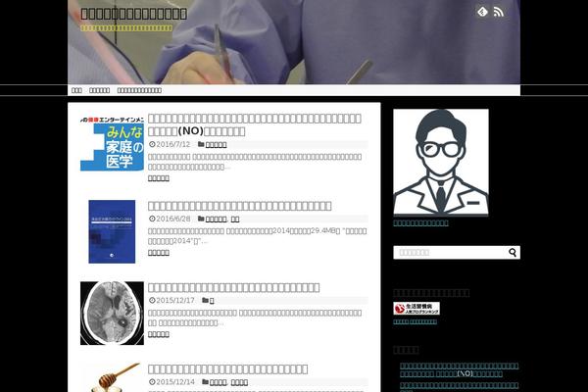Open the profile link below doctor avatar
Image resolution: width=588 pixels, height=392 pixels.
[x=420, y=222]
